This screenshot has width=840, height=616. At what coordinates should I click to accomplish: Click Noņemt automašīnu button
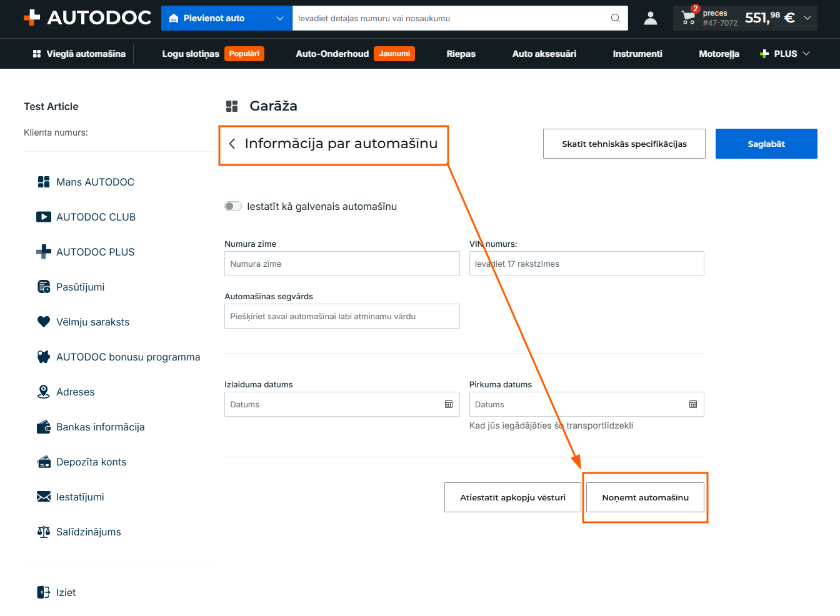point(646,497)
